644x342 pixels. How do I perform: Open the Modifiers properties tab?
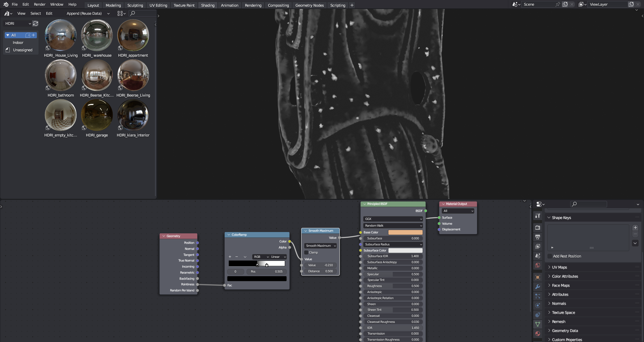538,287
